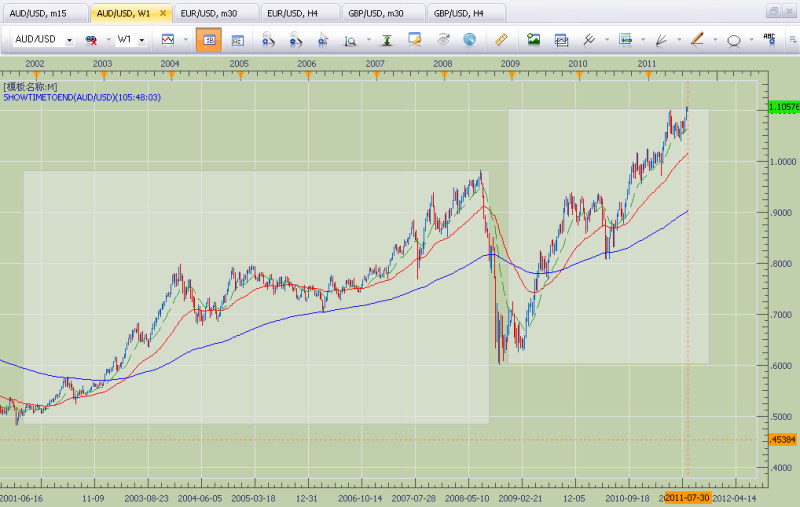800x507 pixels.
Task: Click the orange marker under 2008
Action: tap(444, 76)
